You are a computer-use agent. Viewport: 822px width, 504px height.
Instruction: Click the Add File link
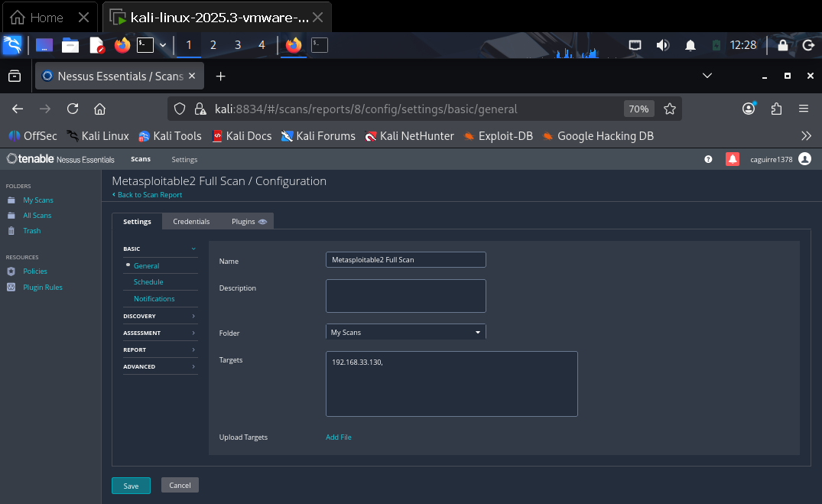click(339, 437)
